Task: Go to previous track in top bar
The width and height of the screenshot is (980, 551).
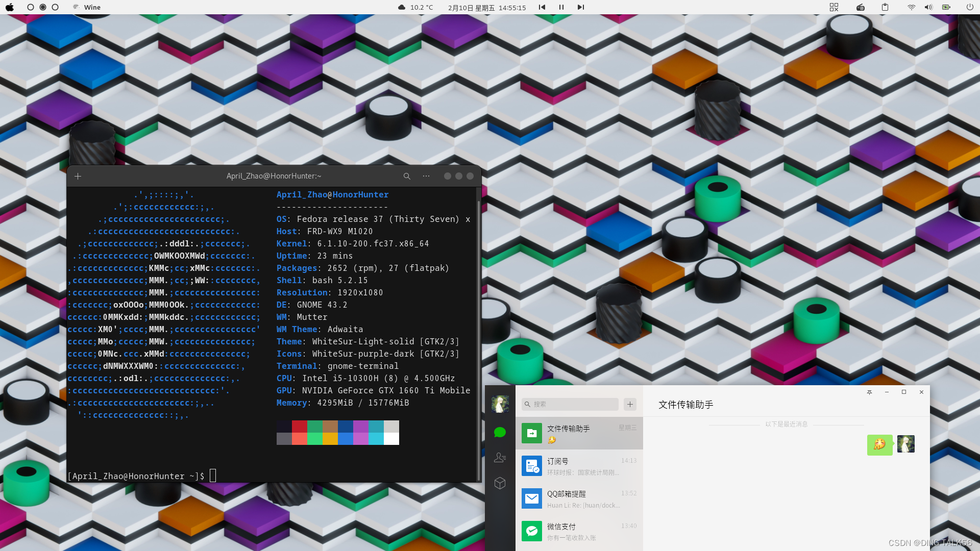Action: coord(542,7)
